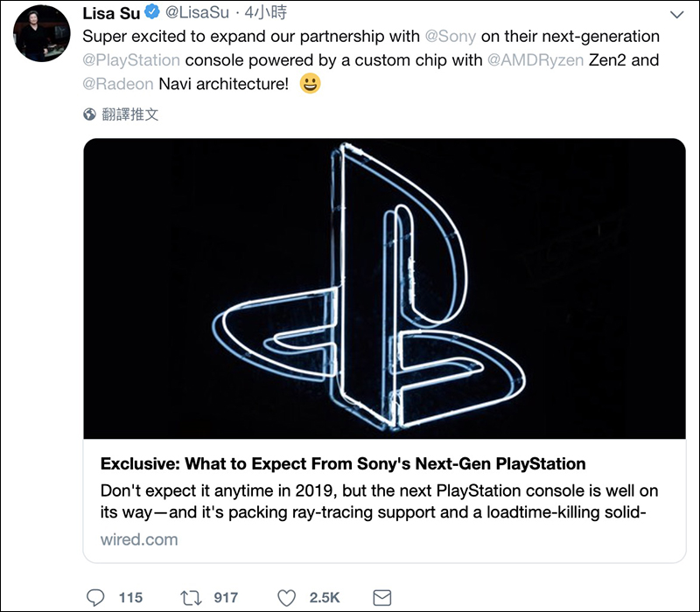Expand the tweet options chevron
Viewport: 700px width, 612px height.
pyautogui.click(x=676, y=15)
